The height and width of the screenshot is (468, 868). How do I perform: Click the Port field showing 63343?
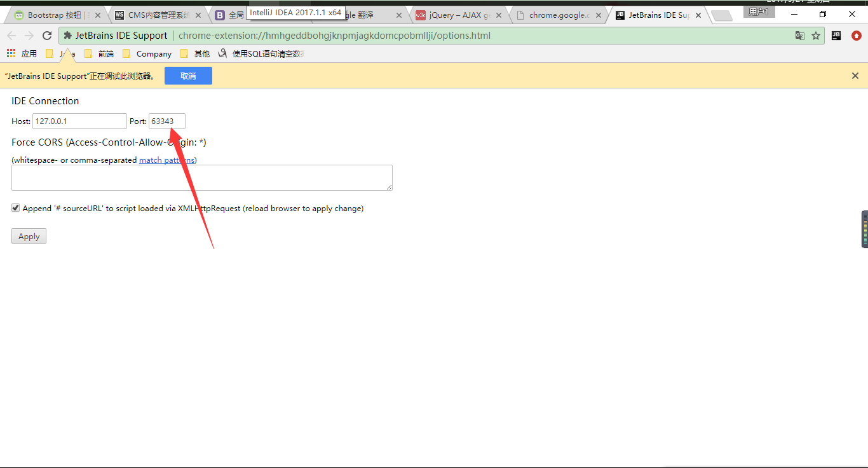[x=167, y=121]
